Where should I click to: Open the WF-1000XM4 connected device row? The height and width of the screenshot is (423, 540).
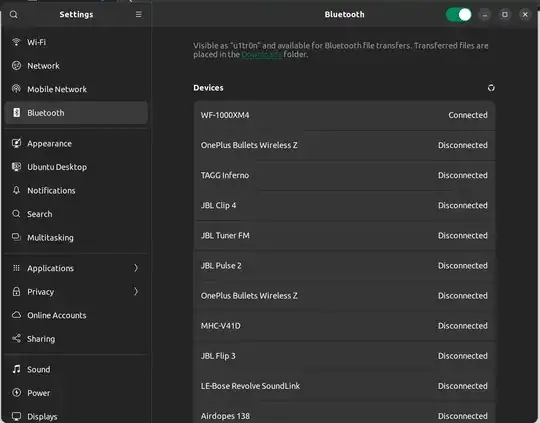tap(344, 115)
